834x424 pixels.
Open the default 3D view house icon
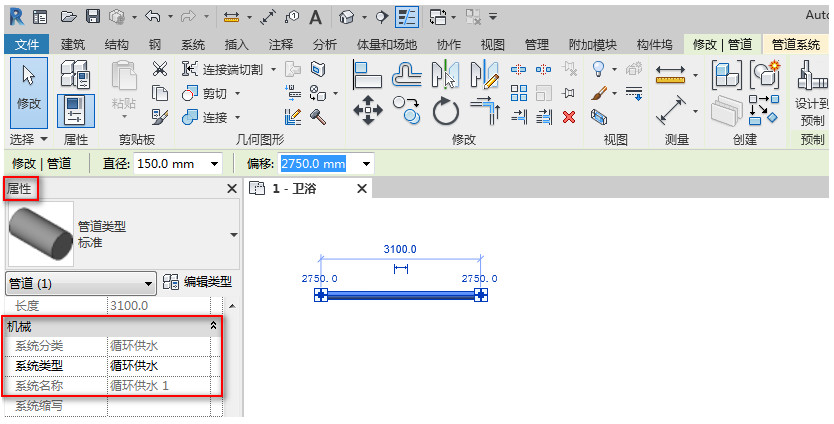(347, 18)
